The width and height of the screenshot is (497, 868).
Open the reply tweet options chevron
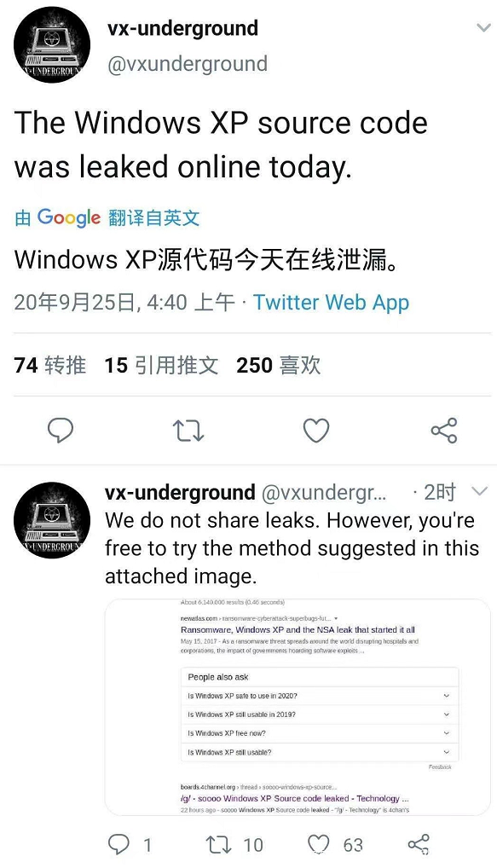point(479,491)
